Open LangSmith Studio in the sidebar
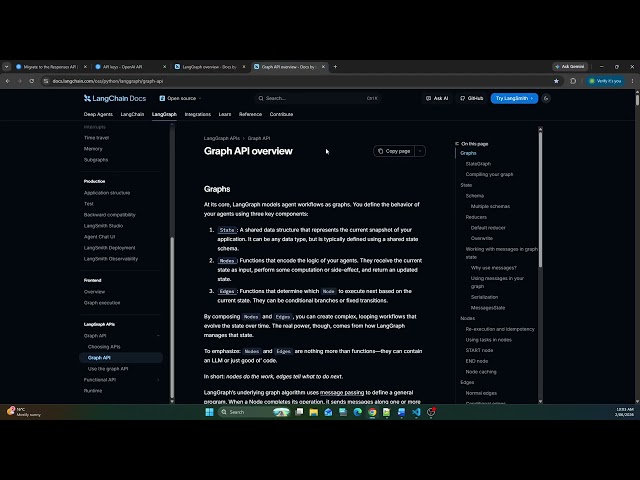640x480 pixels. (x=103, y=226)
